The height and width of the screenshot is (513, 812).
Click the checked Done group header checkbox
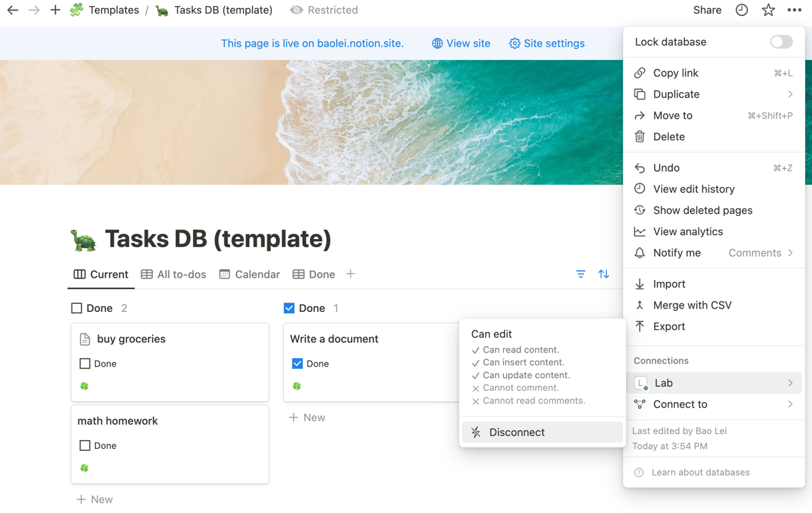click(x=289, y=308)
